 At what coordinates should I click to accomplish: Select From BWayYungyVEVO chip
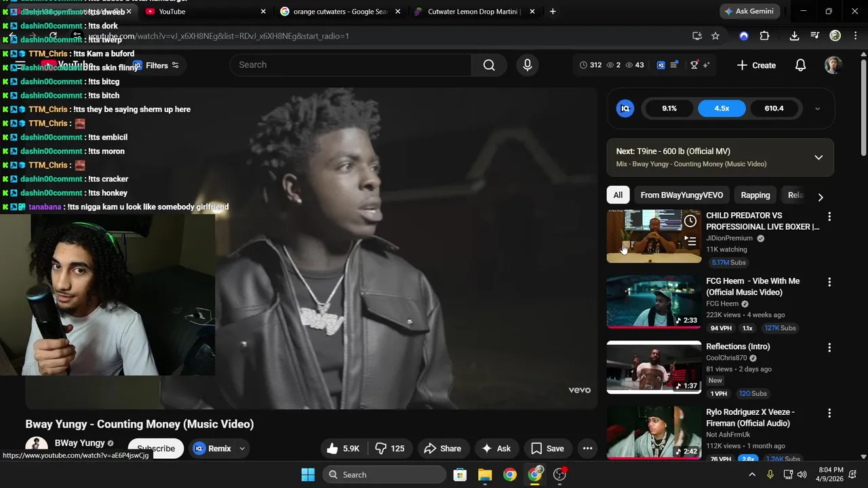[682, 195]
